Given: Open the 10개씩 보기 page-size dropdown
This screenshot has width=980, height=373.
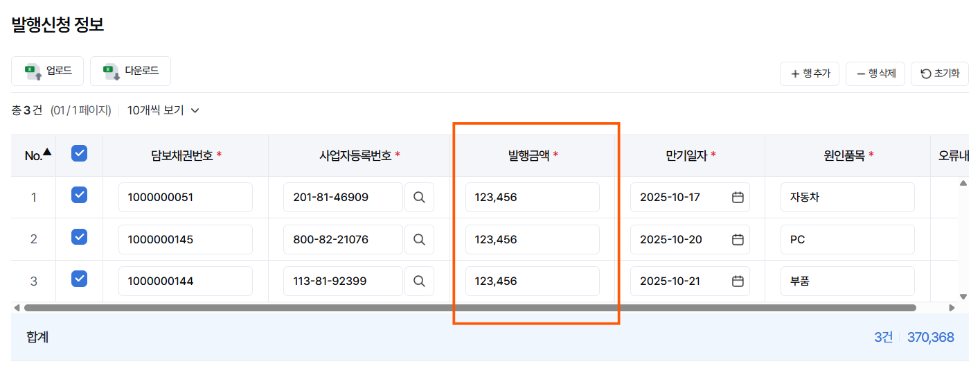Looking at the screenshot, I should [x=163, y=110].
